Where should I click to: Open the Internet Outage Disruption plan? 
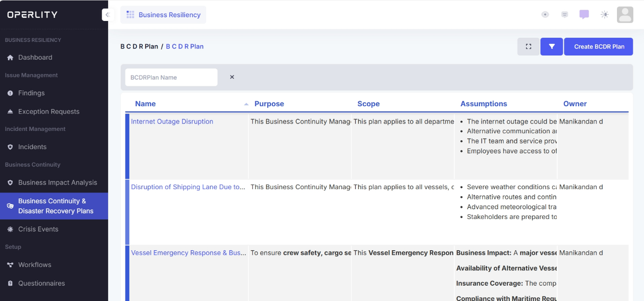[172, 122]
